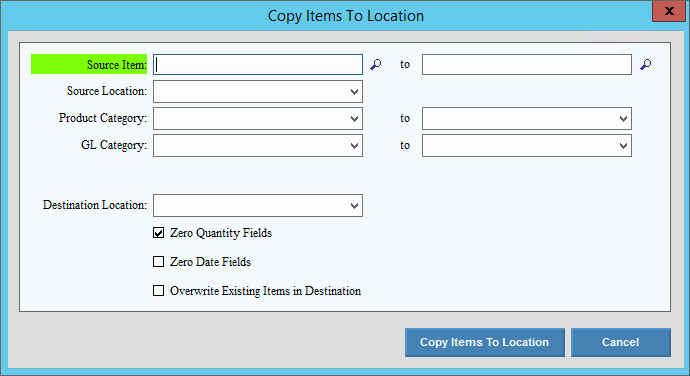
Task: Click Copy Items To Location button
Action: tap(484, 342)
